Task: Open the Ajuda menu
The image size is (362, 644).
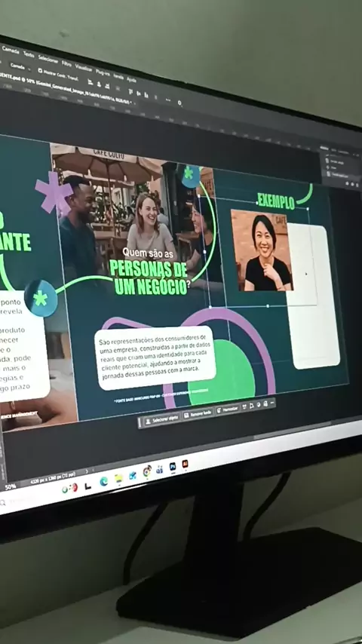Action: click(x=131, y=79)
